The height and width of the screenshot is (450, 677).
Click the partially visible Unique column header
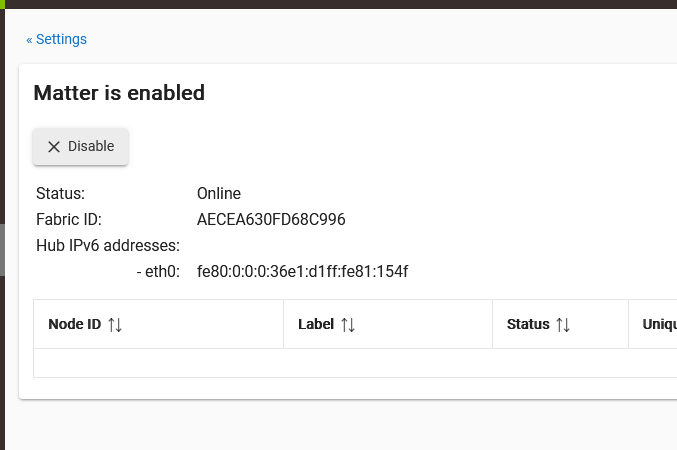pyautogui.click(x=658, y=325)
